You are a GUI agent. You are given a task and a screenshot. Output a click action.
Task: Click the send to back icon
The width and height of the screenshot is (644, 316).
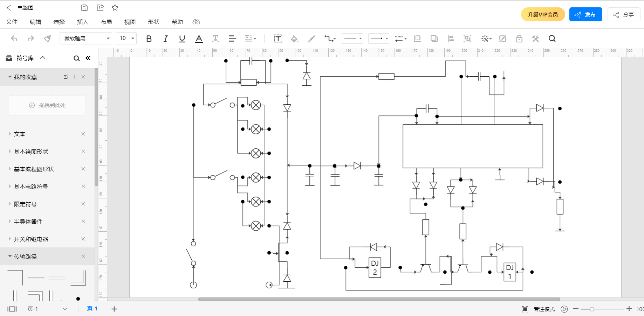click(x=434, y=38)
